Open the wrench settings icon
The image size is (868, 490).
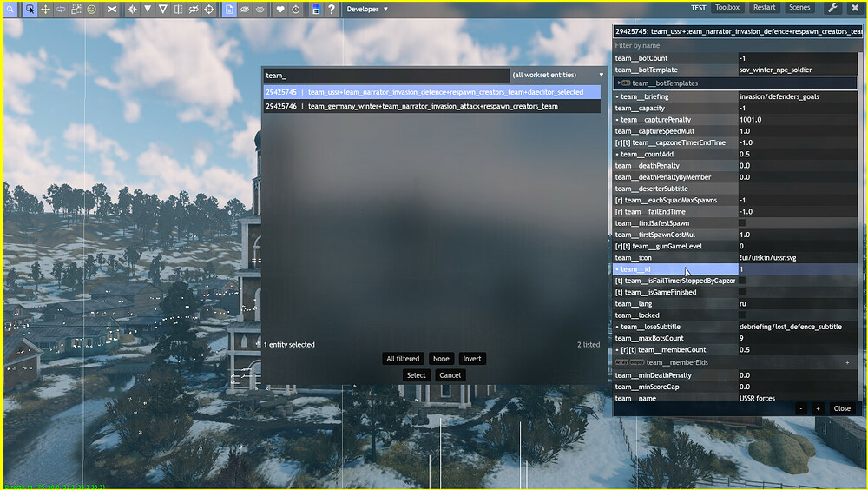pos(832,8)
